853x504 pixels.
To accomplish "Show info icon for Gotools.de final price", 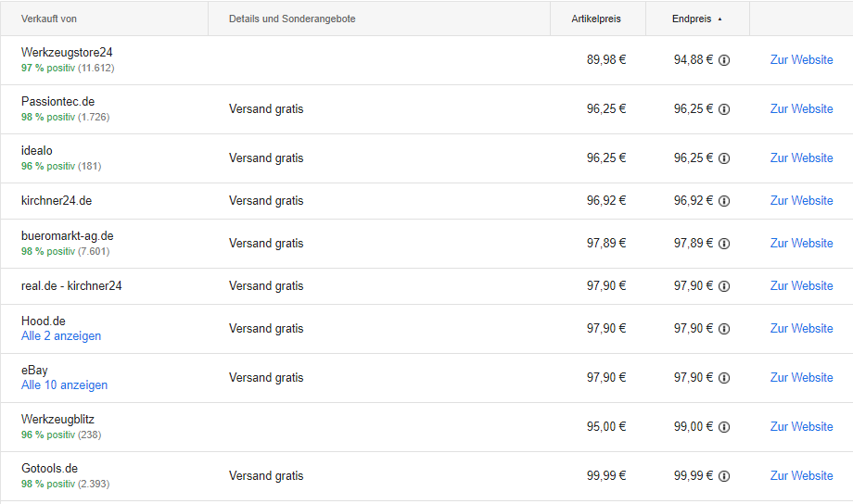I will 724,476.
